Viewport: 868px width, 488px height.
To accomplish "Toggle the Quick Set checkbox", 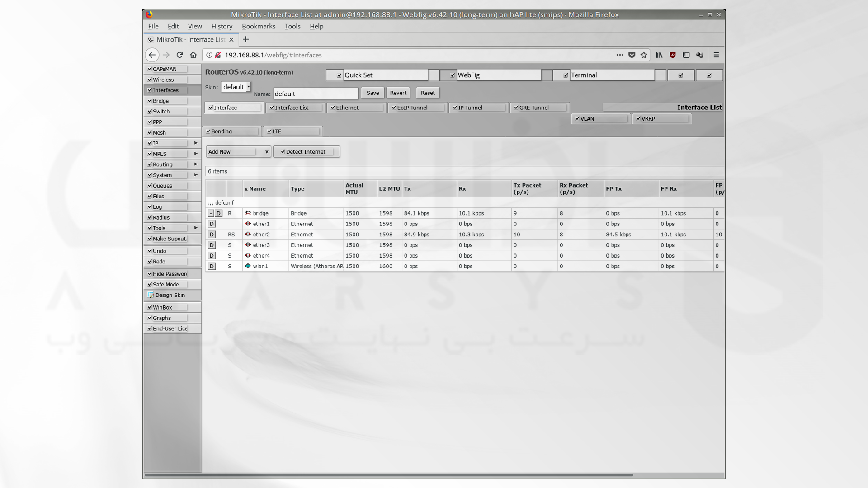I will pos(340,75).
